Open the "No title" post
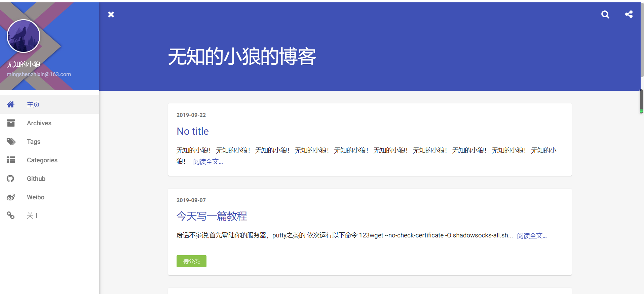 click(193, 131)
